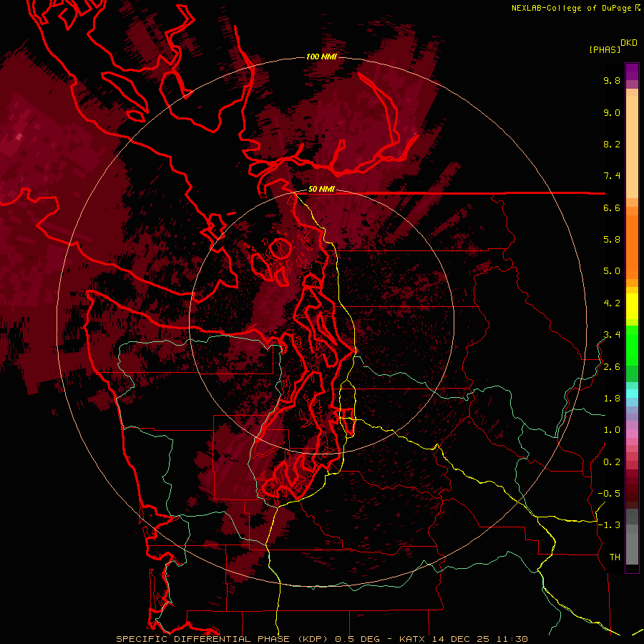Select the 6.6 scale value
The image size is (644, 644).
pyautogui.click(x=612, y=208)
